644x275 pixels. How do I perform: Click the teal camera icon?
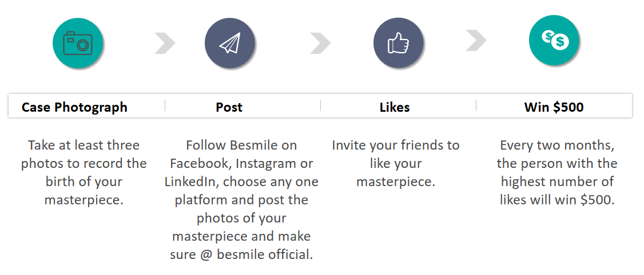78,43
